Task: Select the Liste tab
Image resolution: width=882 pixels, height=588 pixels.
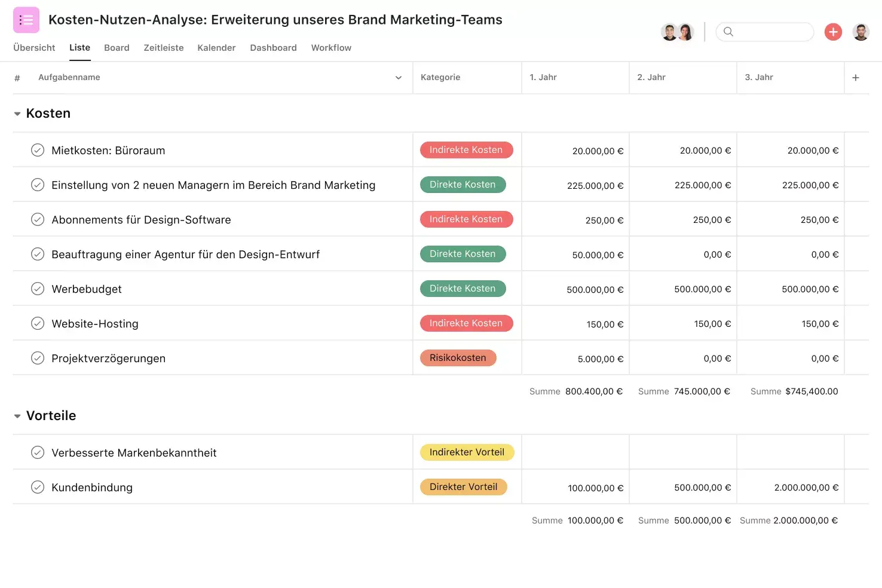Action: coord(79,48)
